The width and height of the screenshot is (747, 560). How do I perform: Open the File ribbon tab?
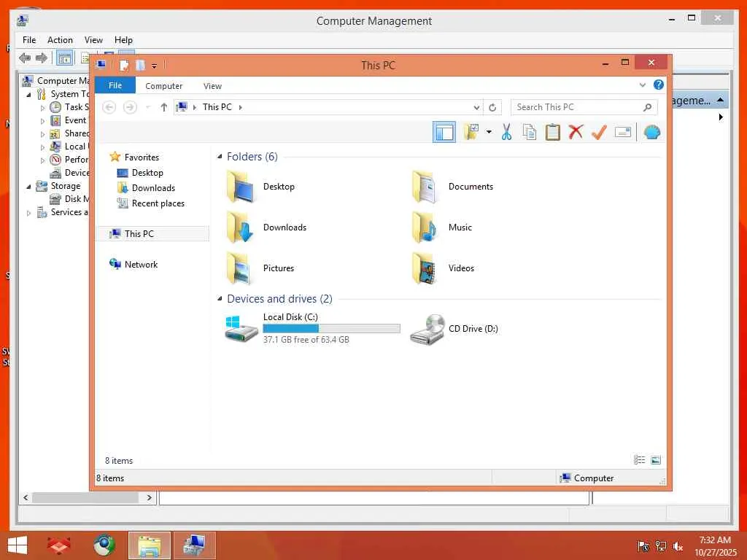tap(115, 86)
